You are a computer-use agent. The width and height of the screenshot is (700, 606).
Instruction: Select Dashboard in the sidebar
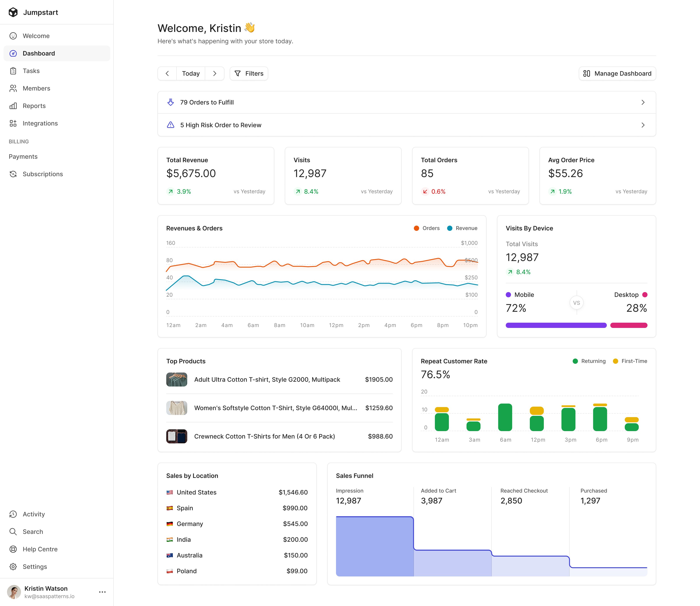click(x=39, y=53)
